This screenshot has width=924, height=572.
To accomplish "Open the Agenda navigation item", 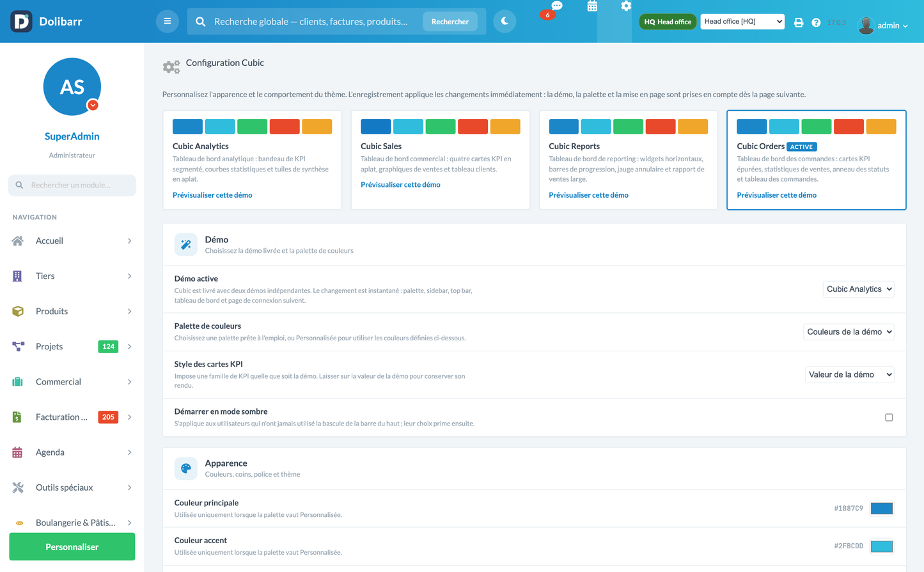I will [72, 452].
